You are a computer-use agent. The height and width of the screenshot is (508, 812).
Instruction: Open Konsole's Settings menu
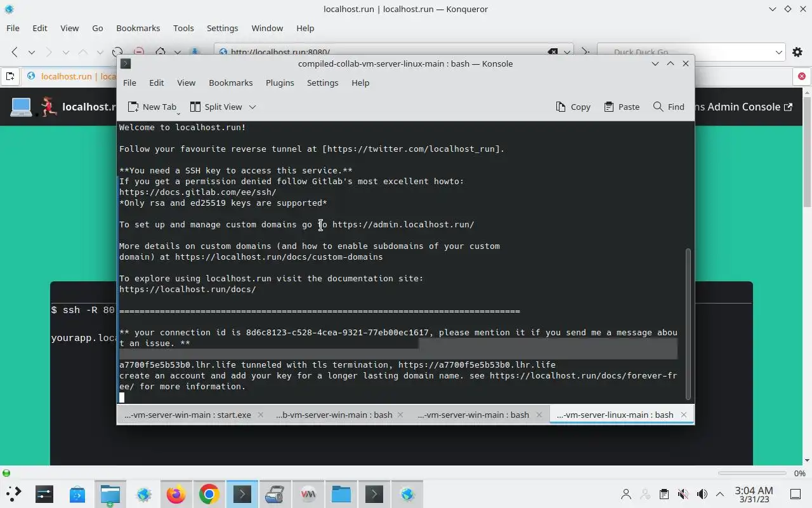click(322, 83)
